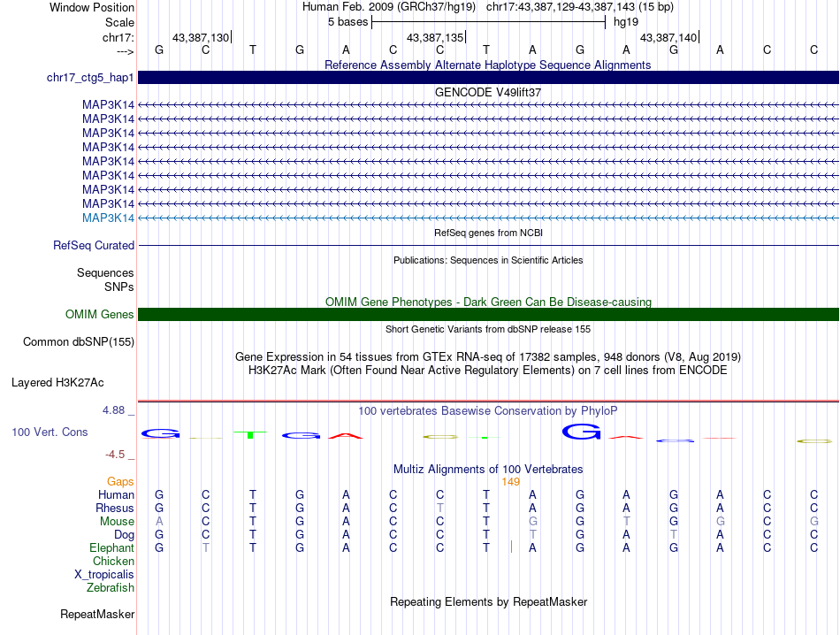Select the Elephant alignment row label
Viewport: 840px width, 635px height.
coord(111,547)
